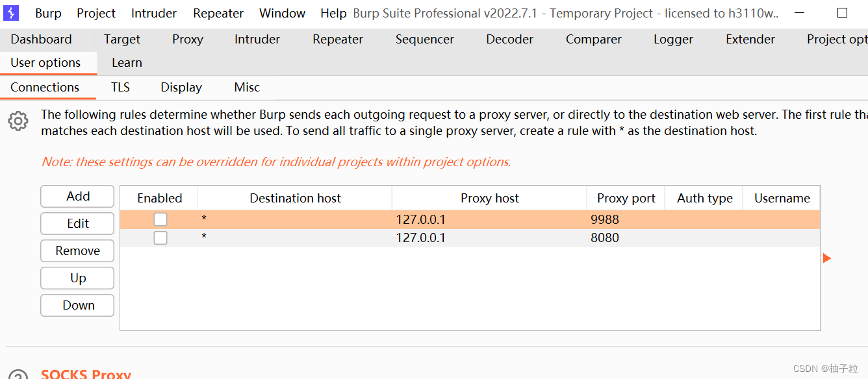
Task: Enable the proxy rule for port 9988
Action: (160, 219)
